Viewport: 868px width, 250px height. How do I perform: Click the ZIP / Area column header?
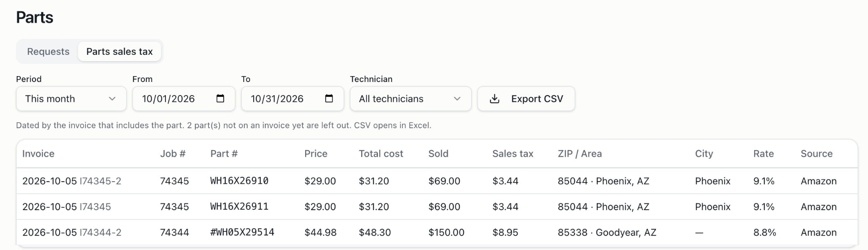[580, 154]
